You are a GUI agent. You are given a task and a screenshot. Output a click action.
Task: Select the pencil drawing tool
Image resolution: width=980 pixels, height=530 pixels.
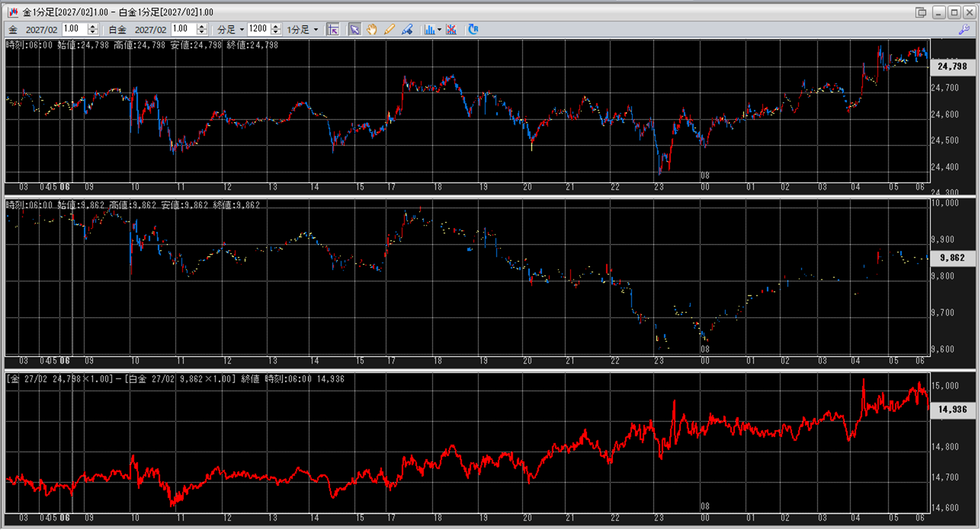pos(389,30)
